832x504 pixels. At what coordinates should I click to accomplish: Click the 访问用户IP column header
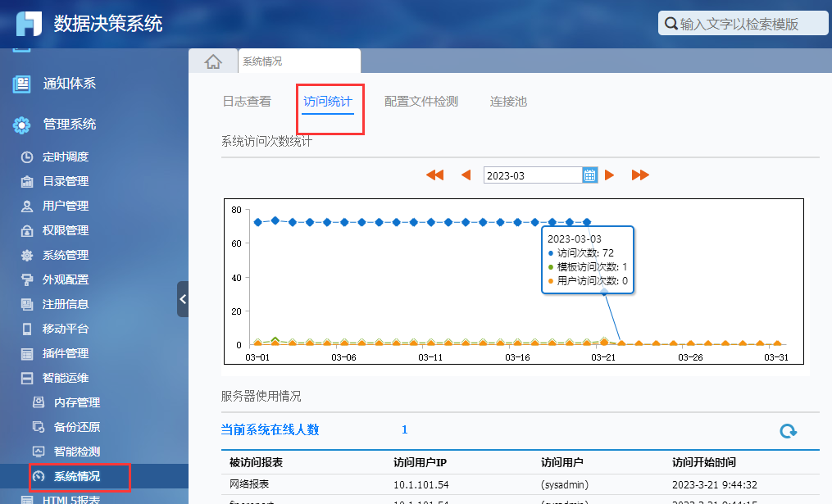[421, 463]
